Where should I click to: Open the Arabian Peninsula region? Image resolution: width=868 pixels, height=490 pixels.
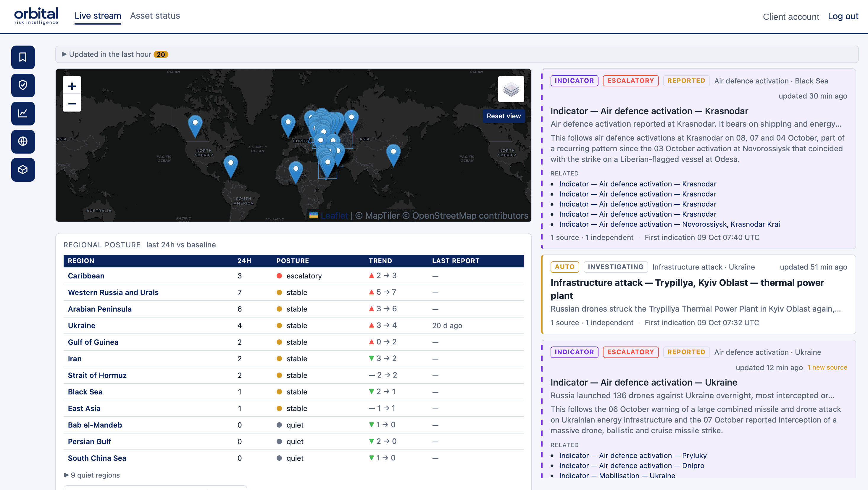coord(99,309)
